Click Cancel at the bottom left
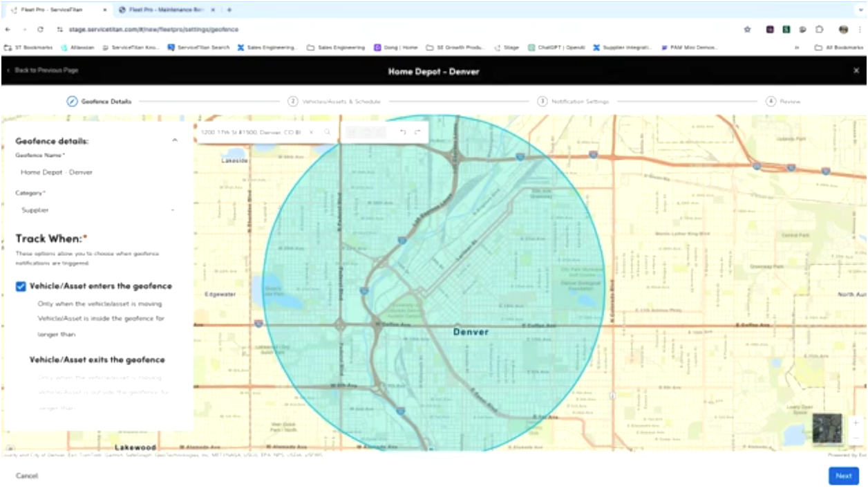 [29, 476]
